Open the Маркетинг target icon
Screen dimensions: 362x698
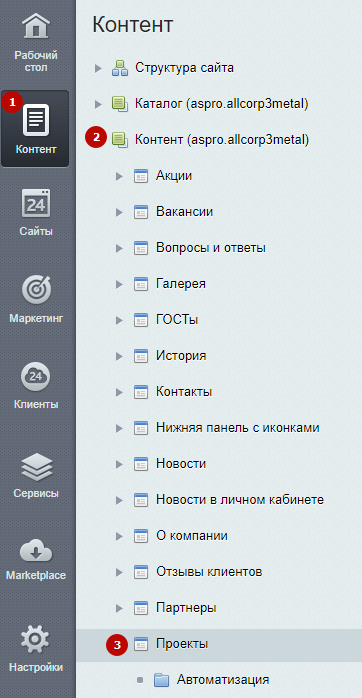pos(36,290)
